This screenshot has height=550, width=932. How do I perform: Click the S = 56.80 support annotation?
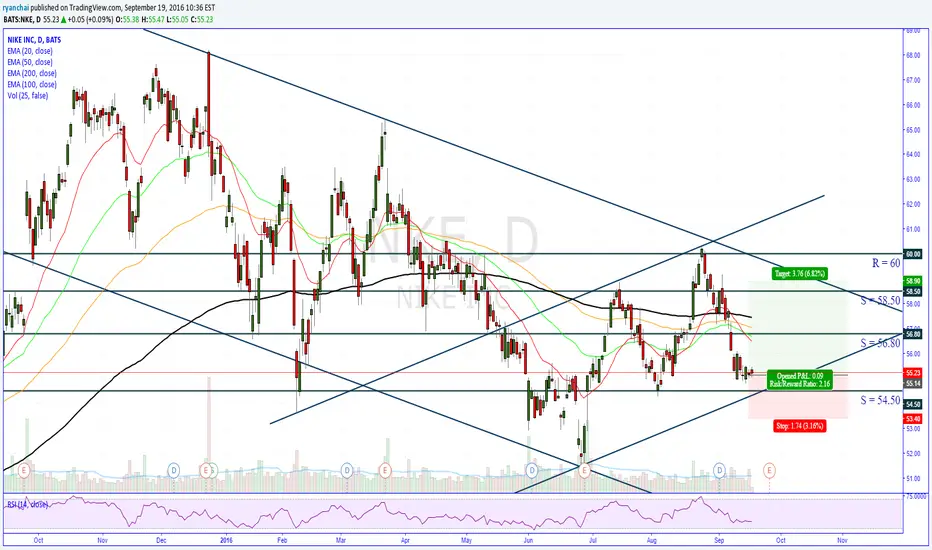[x=880, y=343]
